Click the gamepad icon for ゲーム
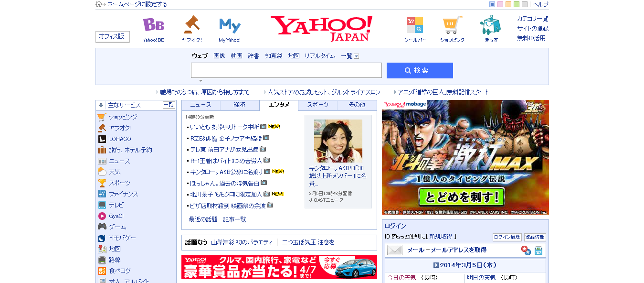Screen dimensions: 644x283 click(102, 227)
